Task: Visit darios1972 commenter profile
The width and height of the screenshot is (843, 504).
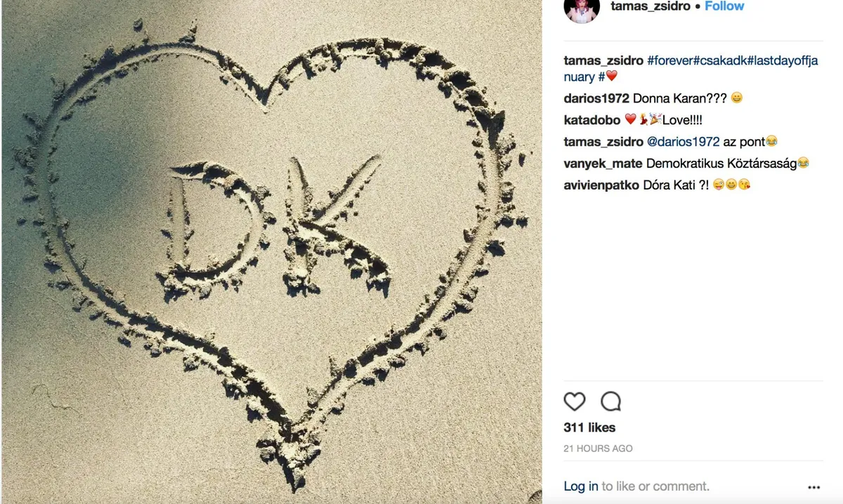Action: tap(596, 98)
